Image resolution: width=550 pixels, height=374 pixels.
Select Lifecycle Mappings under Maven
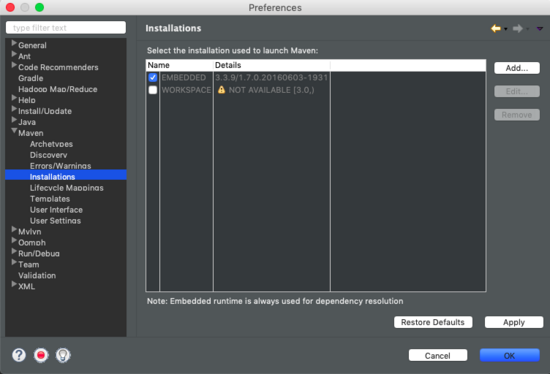[x=67, y=188]
